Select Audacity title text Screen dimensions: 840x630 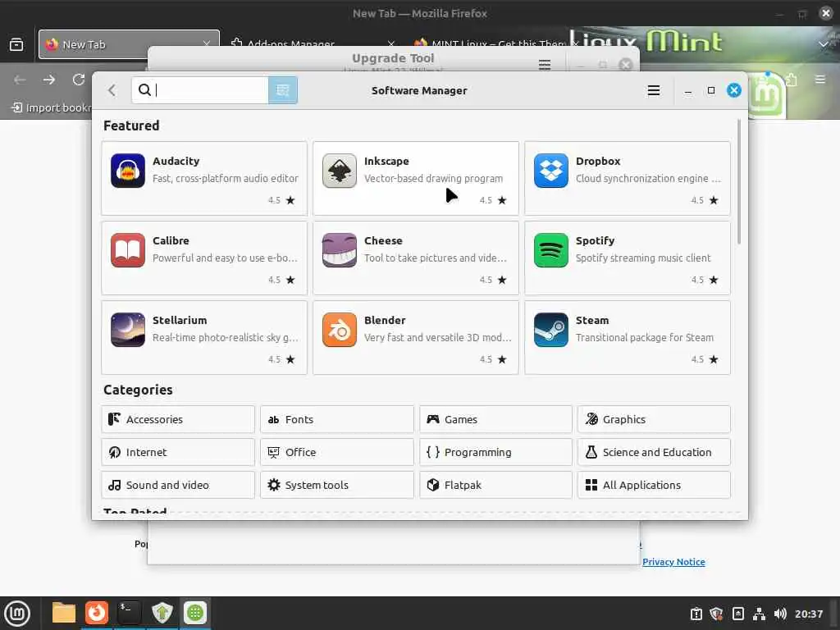[176, 161]
